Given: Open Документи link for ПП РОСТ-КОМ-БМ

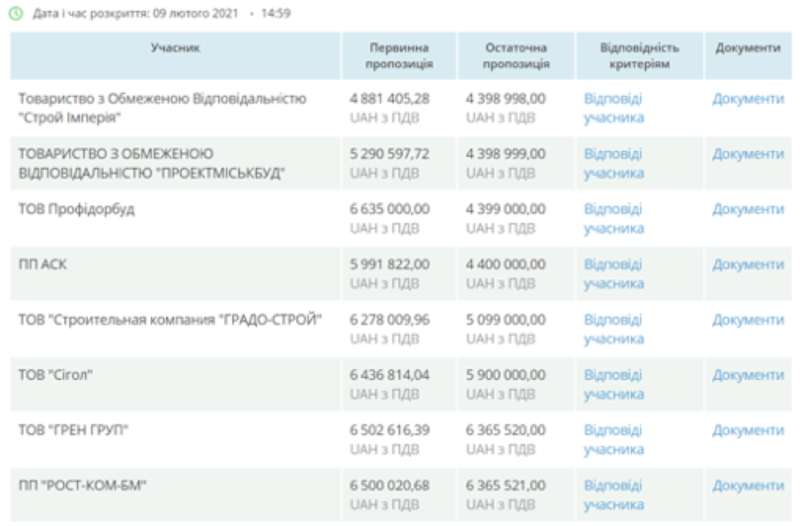Looking at the screenshot, I should (747, 485).
